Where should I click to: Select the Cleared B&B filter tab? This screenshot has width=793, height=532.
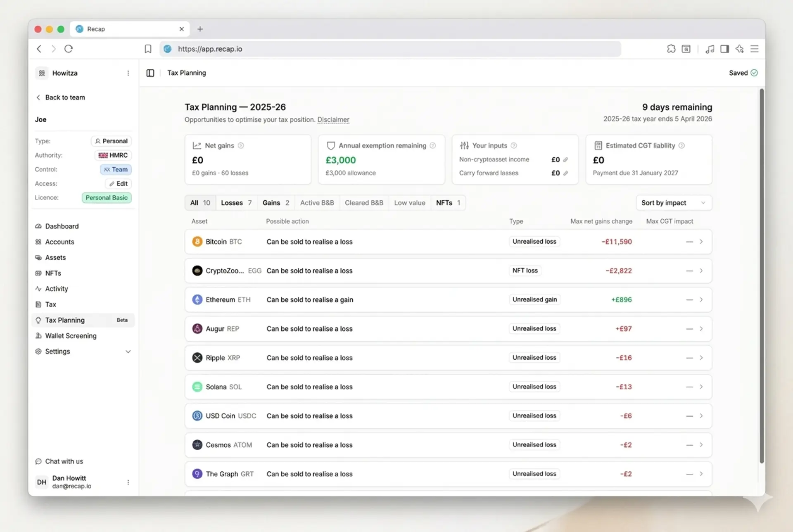click(364, 203)
